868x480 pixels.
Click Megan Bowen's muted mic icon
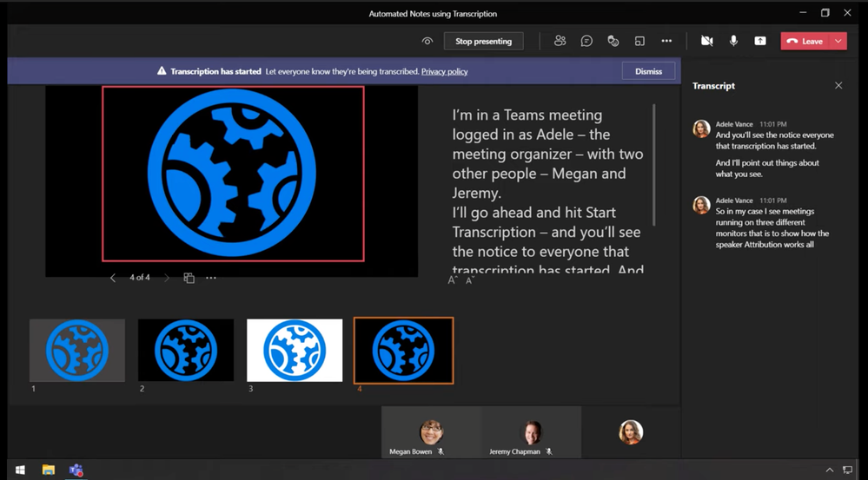click(x=441, y=452)
